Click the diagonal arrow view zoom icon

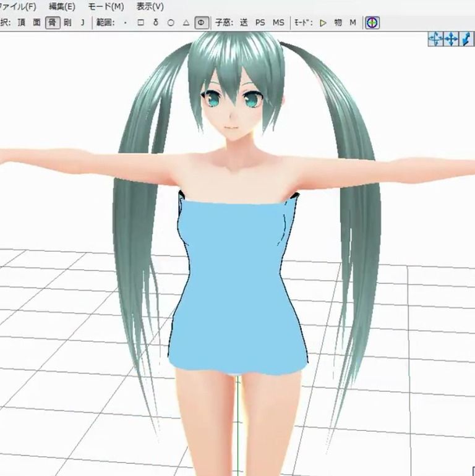click(x=466, y=39)
